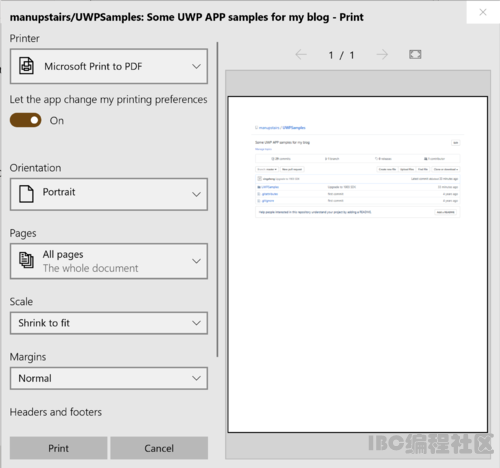
Task: Open the All pages dropdown chevron
Action: (196, 261)
